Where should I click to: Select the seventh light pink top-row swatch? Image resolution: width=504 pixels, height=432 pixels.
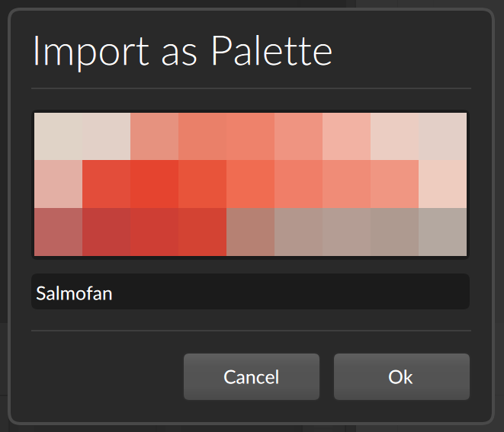[x=346, y=136]
